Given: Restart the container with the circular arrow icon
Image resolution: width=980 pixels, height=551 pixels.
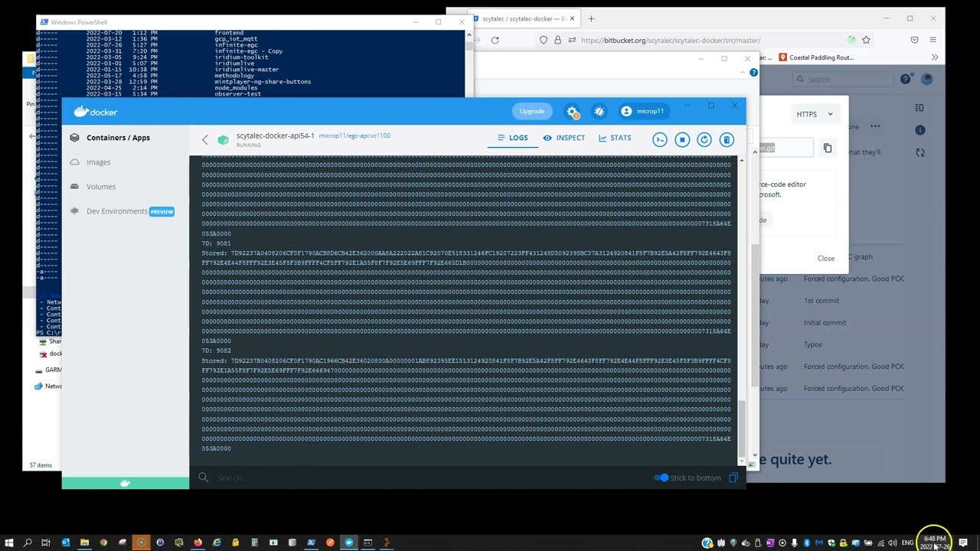Looking at the screenshot, I should click(704, 139).
